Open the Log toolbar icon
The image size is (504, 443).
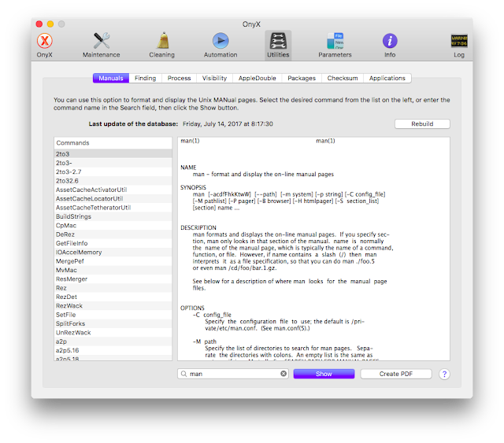tap(459, 45)
